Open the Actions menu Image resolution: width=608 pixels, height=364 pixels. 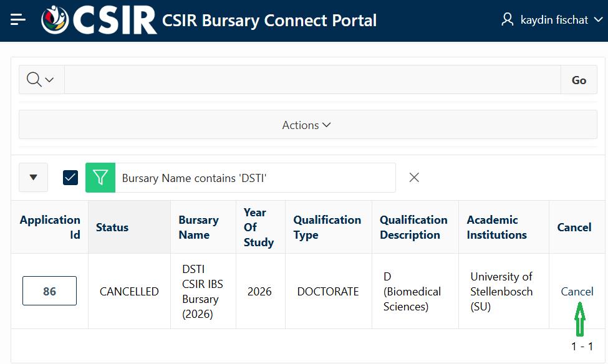[x=308, y=125]
